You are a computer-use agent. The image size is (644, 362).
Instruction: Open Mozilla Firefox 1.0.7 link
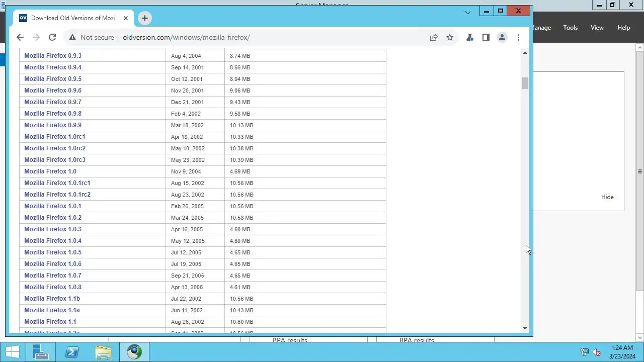tap(53, 276)
